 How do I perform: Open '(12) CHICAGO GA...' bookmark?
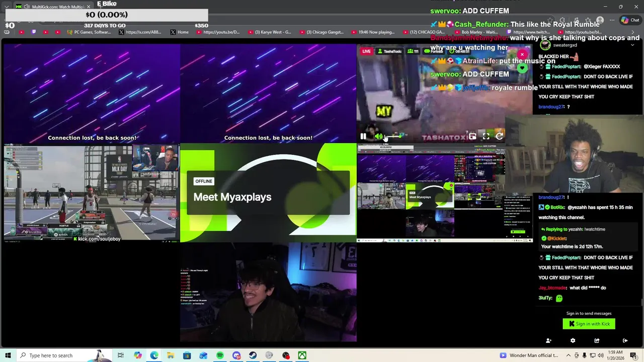424,32
